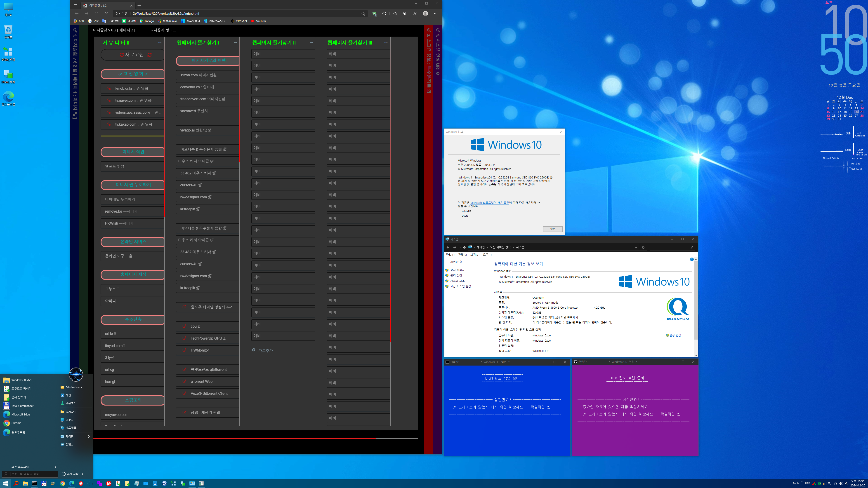Open Total Commander floppy icon in taskbar

click(44, 483)
